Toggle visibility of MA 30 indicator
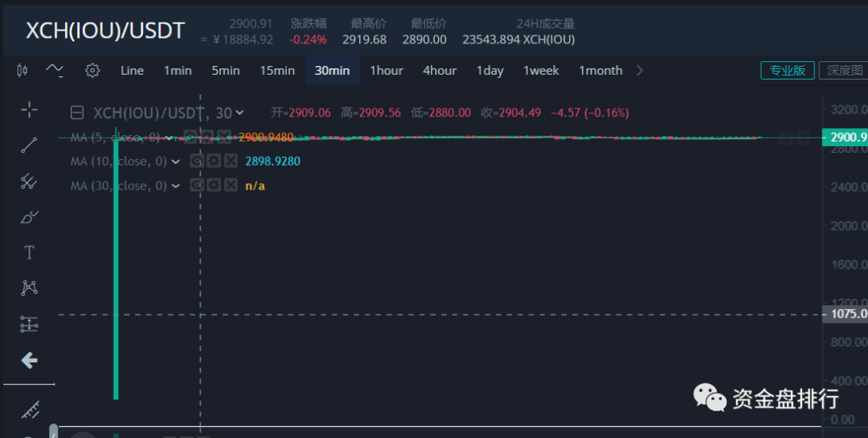The height and width of the screenshot is (438, 868). pyautogui.click(x=196, y=186)
